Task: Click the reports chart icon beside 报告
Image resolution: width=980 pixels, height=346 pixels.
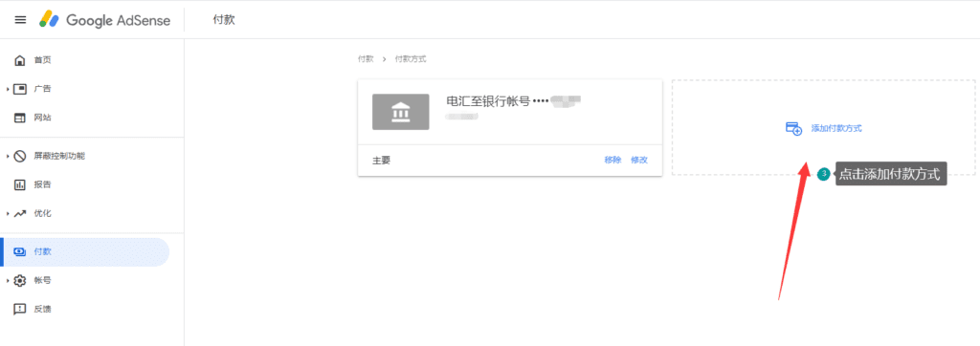Action: click(x=20, y=184)
